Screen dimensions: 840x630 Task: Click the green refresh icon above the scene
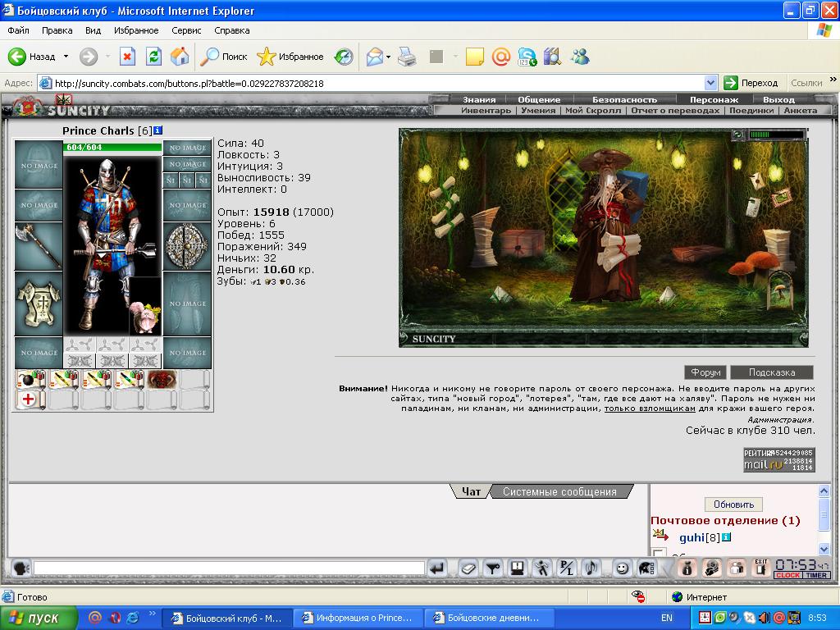(737, 135)
